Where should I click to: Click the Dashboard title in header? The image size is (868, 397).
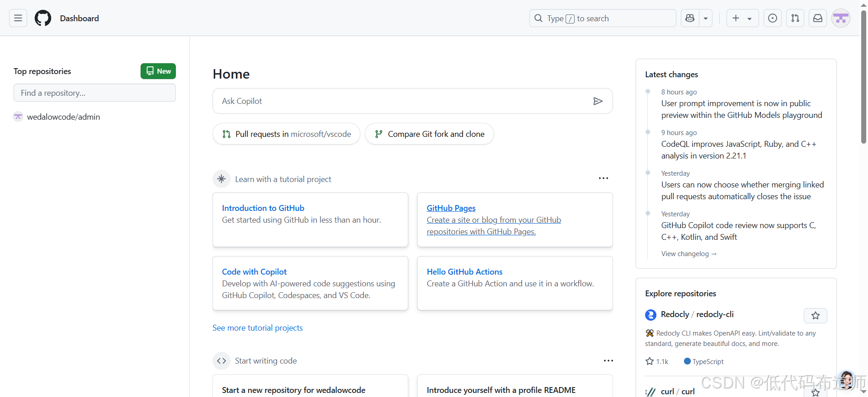[80, 18]
